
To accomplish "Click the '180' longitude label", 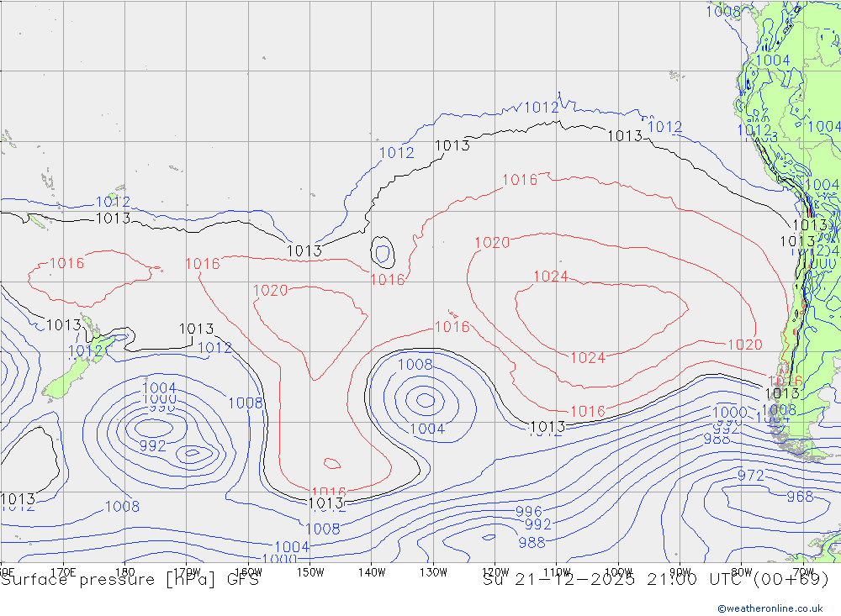I will [125, 572].
